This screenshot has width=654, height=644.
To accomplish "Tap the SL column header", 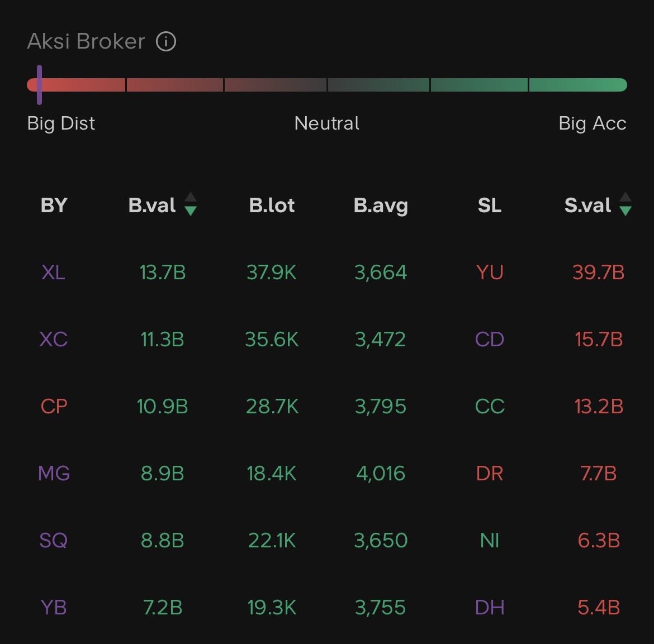I will [x=490, y=206].
